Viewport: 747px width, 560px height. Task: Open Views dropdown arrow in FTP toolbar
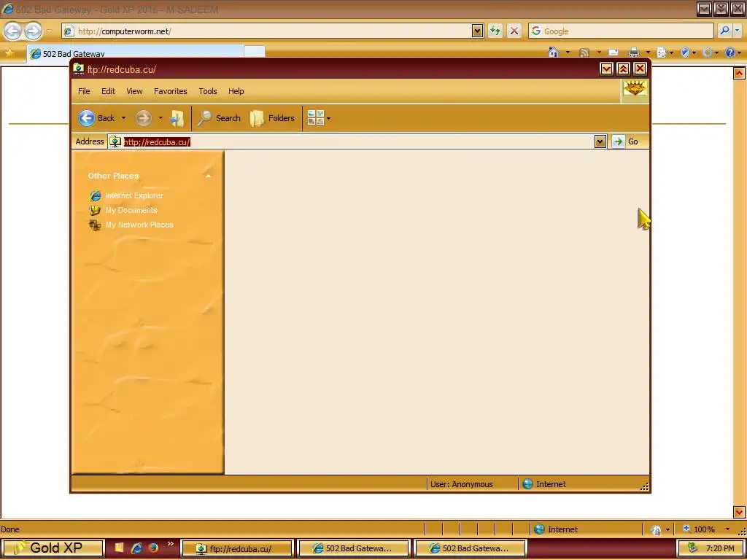coord(329,118)
